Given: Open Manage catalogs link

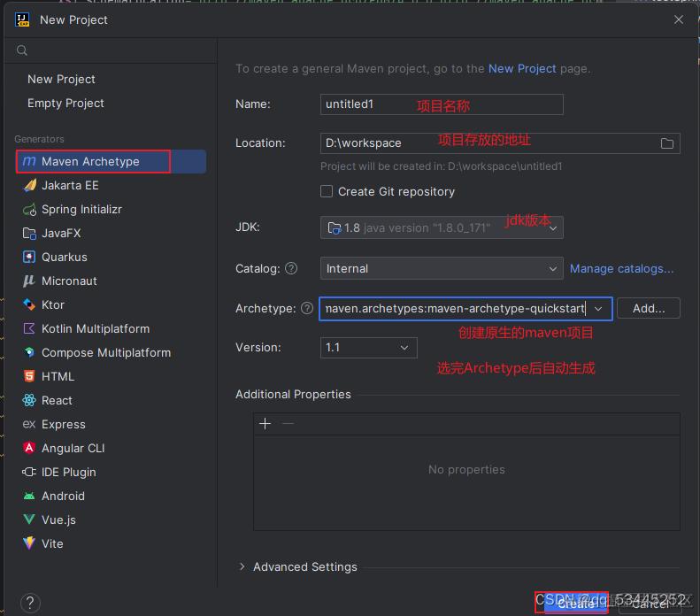Looking at the screenshot, I should pos(622,268).
